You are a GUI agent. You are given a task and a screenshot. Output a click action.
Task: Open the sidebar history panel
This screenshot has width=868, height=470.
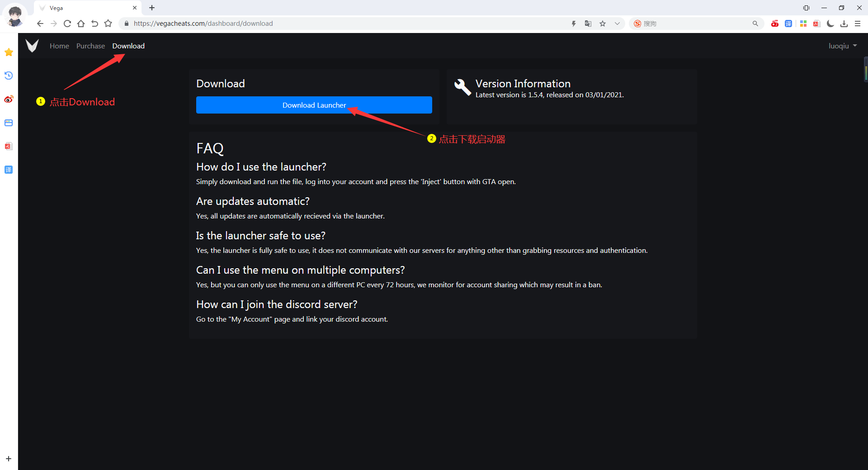[9, 76]
